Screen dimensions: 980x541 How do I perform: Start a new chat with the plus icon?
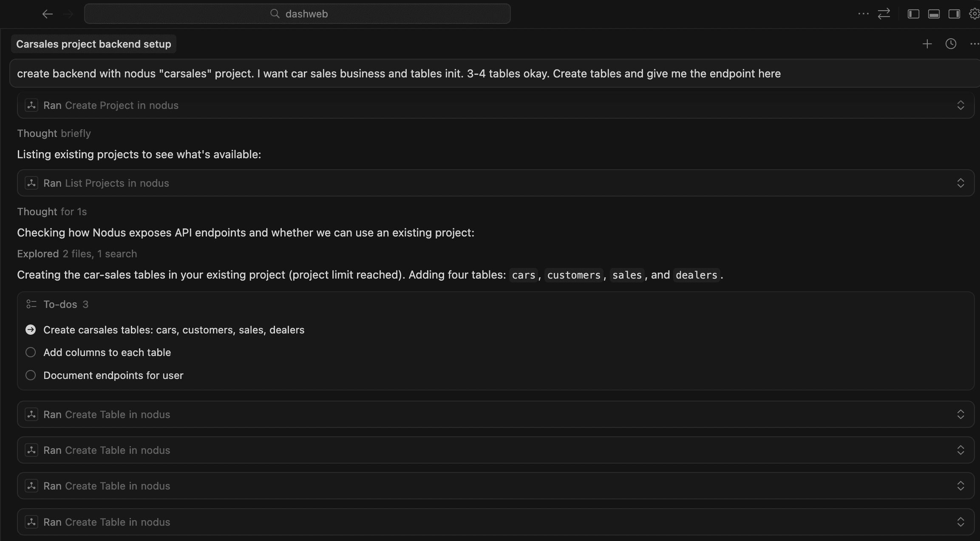[x=926, y=43]
